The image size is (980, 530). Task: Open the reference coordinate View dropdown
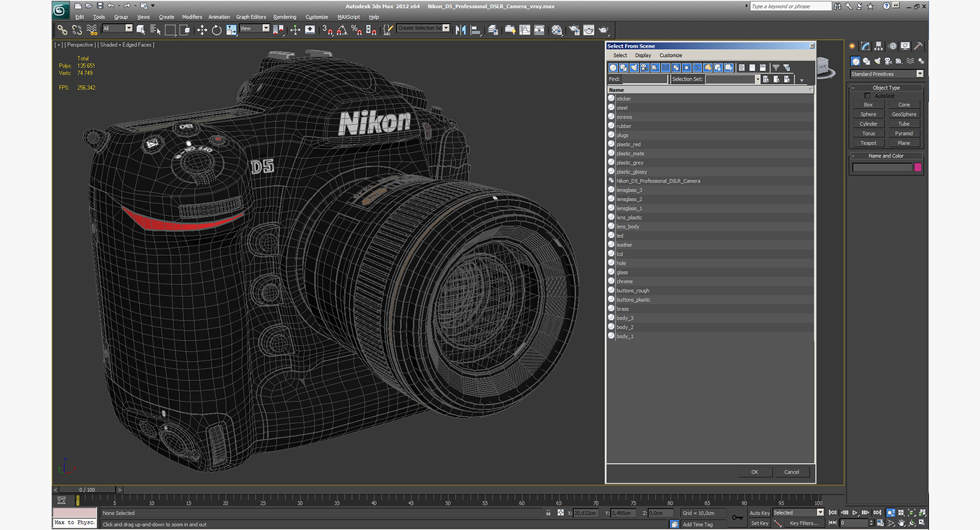click(255, 28)
